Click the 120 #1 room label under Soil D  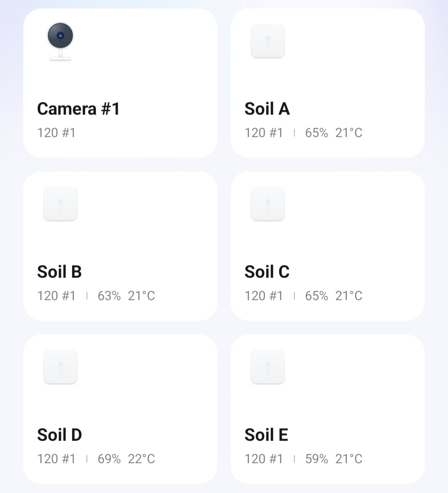(x=56, y=459)
